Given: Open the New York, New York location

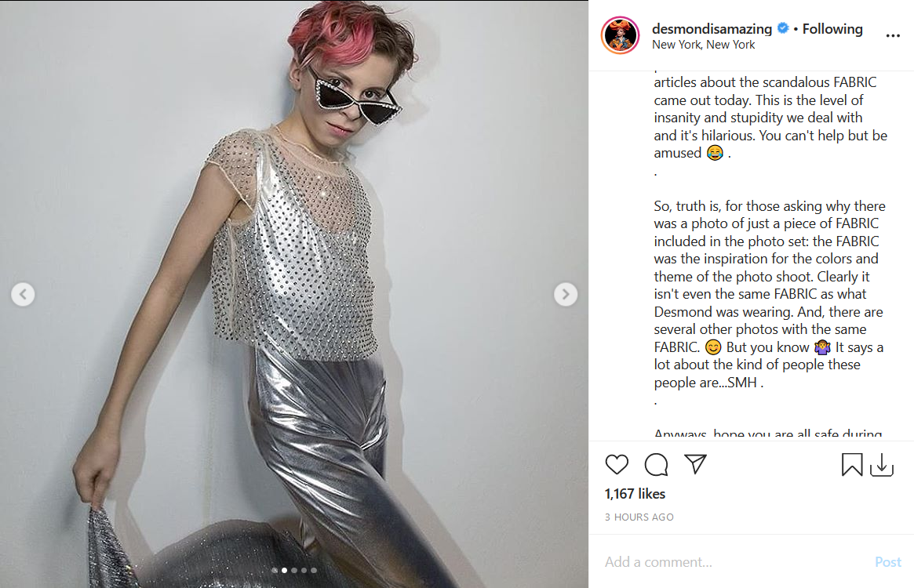Looking at the screenshot, I should (703, 45).
